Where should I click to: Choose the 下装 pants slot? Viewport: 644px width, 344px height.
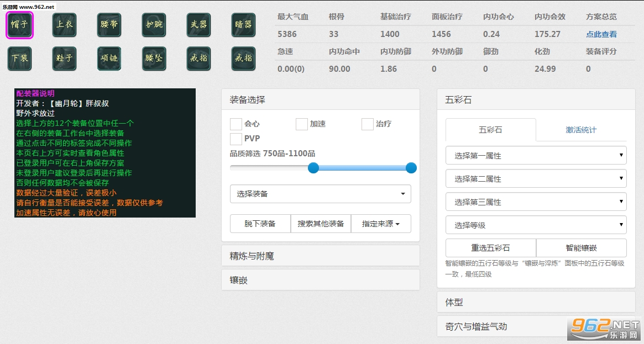[19, 59]
